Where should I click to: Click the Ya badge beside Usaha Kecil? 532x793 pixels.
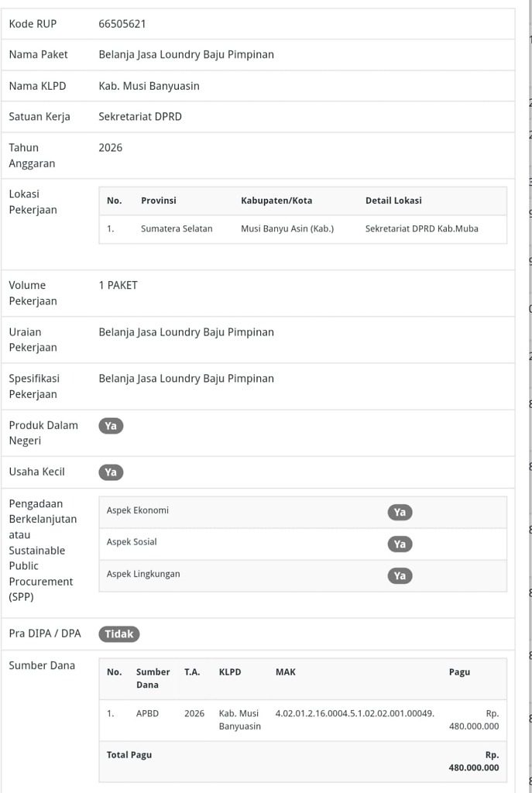(x=111, y=472)
